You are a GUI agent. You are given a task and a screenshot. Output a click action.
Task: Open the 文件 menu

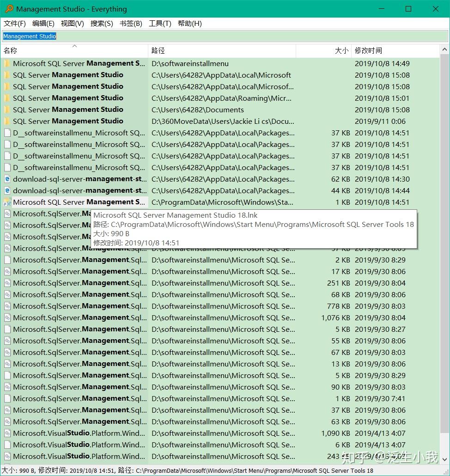click(14, 24)
